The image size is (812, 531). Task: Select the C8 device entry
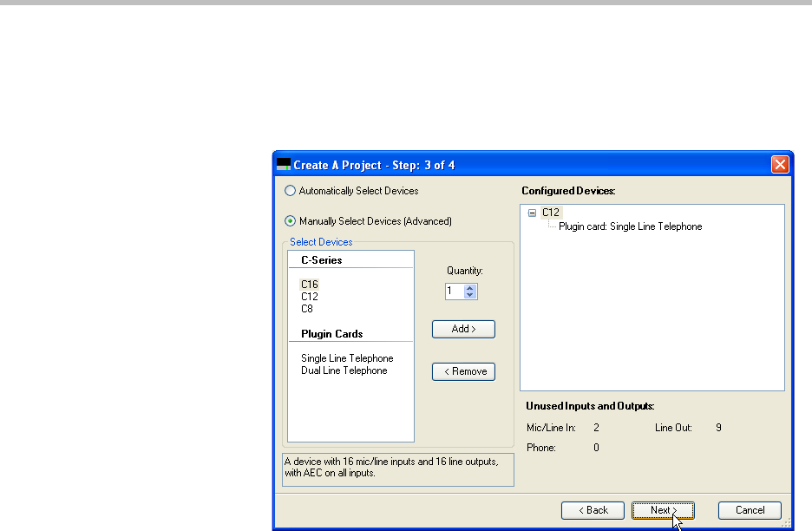(307, 308)
